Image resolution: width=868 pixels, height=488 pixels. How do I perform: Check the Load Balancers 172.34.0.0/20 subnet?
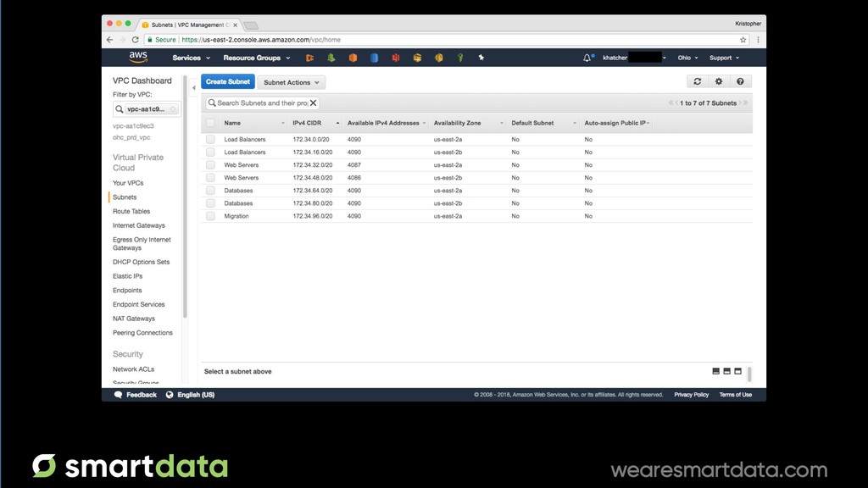tap(210, 140)
